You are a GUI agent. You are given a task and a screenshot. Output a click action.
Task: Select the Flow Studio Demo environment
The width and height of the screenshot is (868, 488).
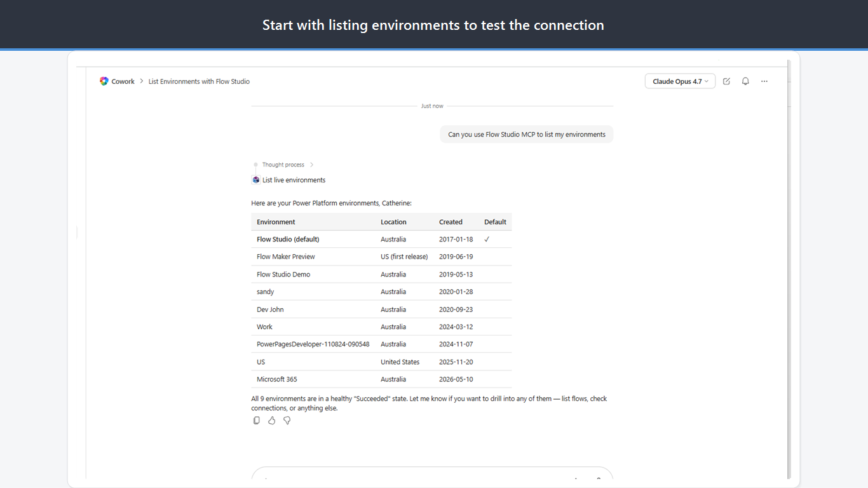pos(283,274)
